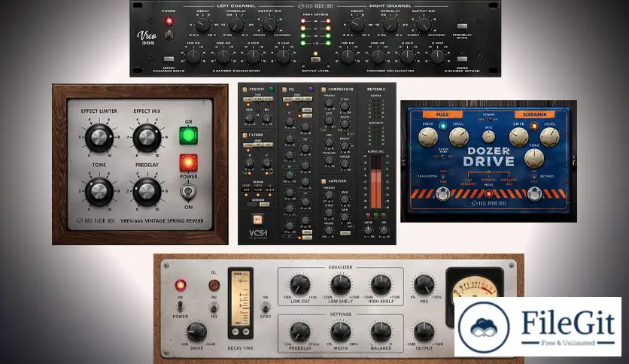Adjust Left Channel Decay knob on Vrev 305
This screenshot has width=629, height=364.
coord(203,25)
